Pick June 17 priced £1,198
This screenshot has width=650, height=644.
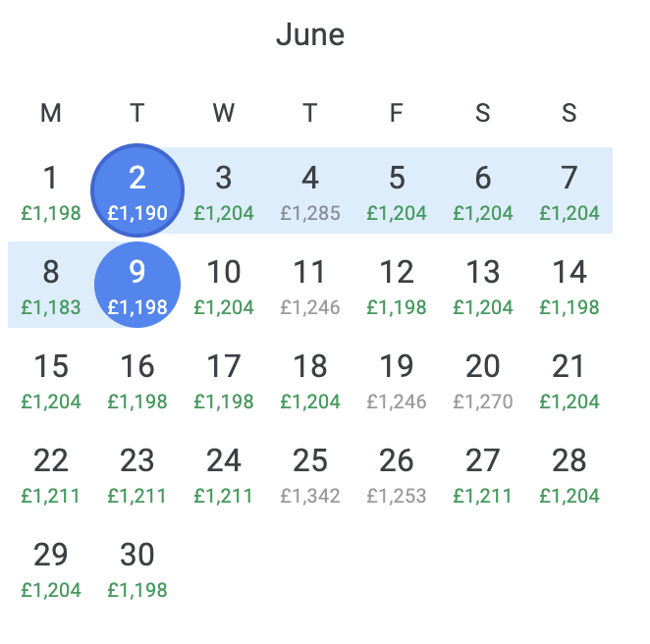pyautogui.click(x=224, y=379)
